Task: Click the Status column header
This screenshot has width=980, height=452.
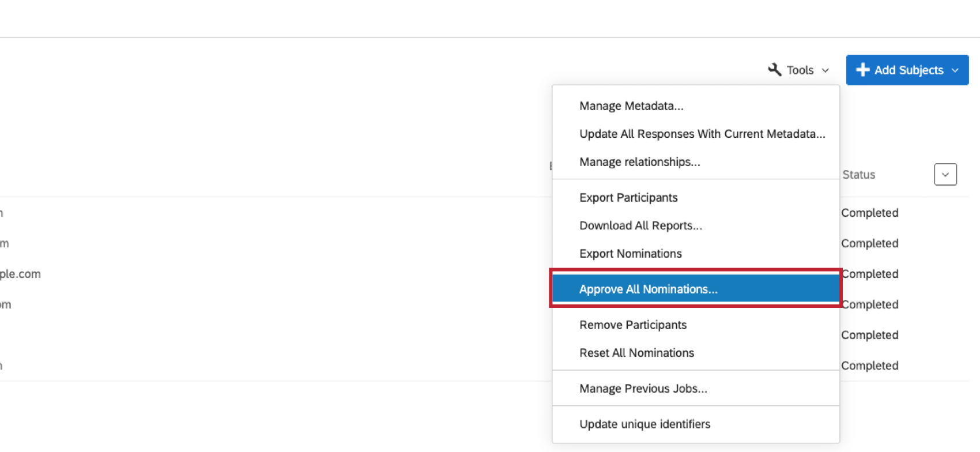Action: tap(858, 175)
